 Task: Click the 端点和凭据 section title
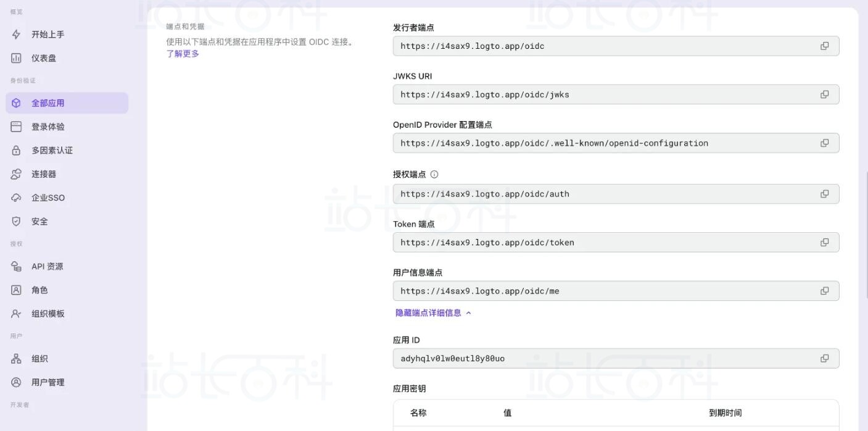185,27
